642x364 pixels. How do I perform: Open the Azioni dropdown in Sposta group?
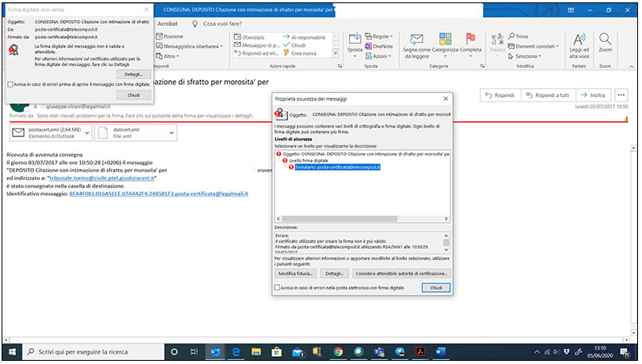[x=379, y=56]
